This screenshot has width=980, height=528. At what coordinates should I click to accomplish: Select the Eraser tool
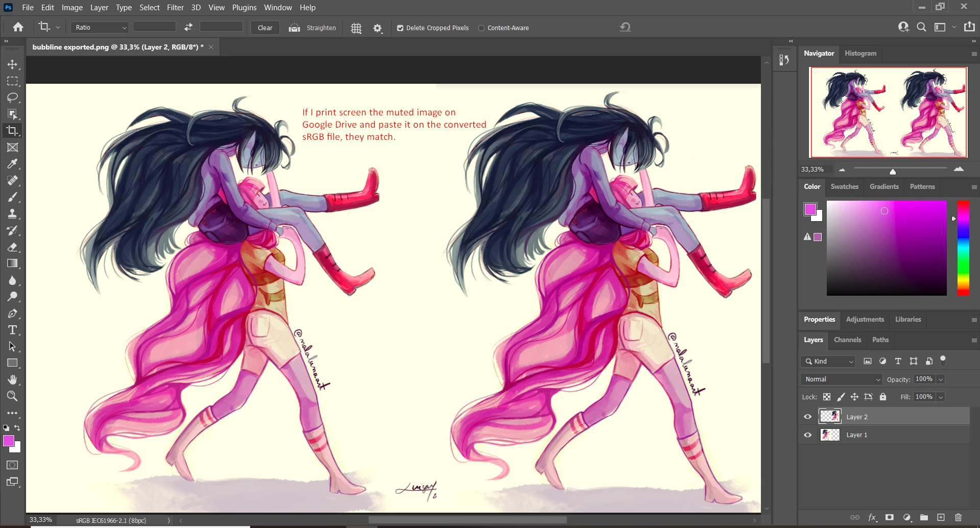click(x=12, y=247)
